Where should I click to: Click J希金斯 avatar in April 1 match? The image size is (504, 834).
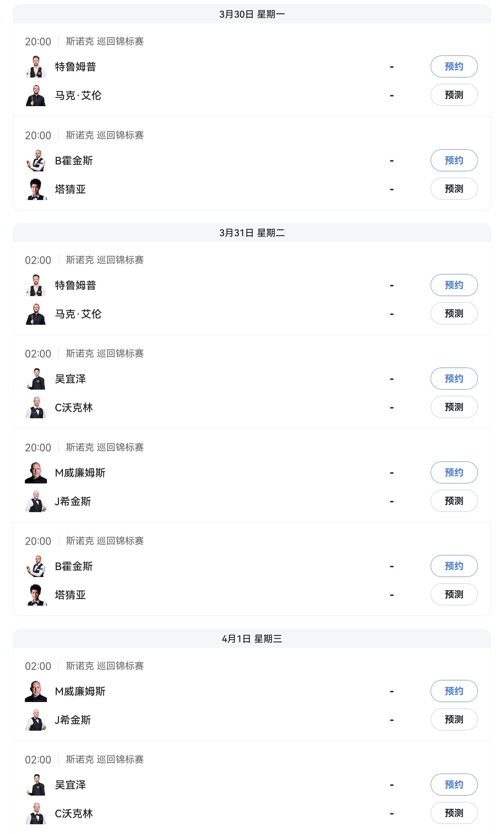(36, 720)
